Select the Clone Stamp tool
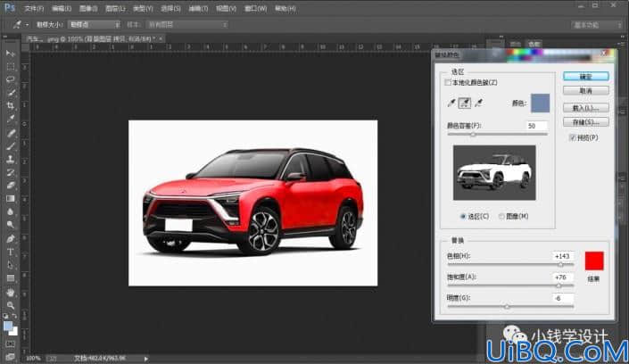 [x=11, y=160]
